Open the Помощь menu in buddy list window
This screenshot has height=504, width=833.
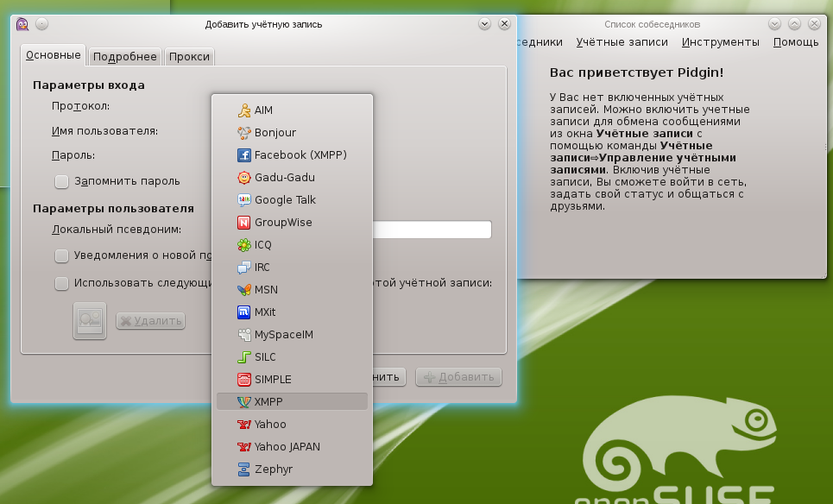pyautogui.click(x=796, y=42)
